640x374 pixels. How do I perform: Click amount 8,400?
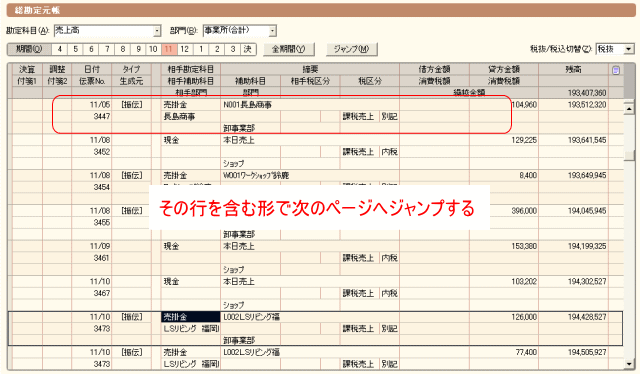(x=528, y=176)
